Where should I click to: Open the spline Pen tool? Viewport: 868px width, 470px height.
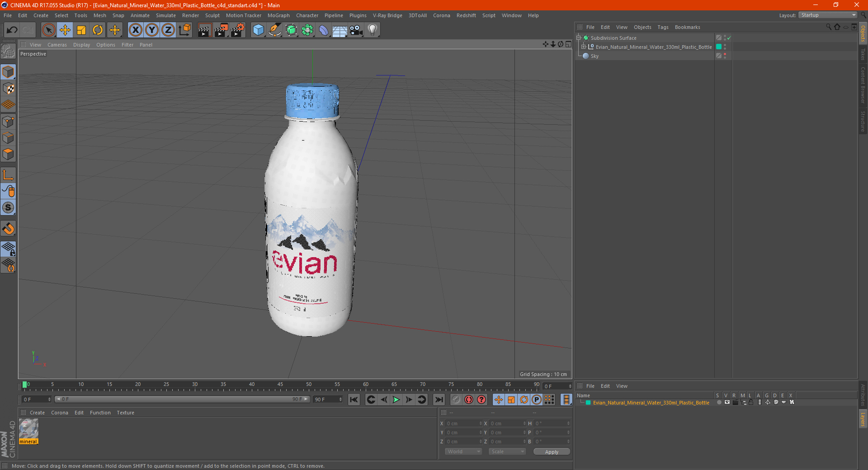coord(274,30)
